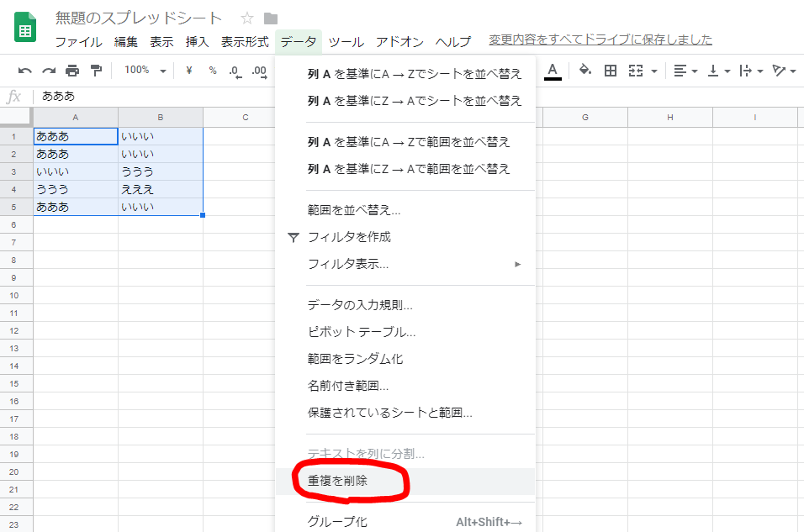The height and width of the screenshot is (532, 804).
Task: Open the 編集 menu
Action: (125, 42)
